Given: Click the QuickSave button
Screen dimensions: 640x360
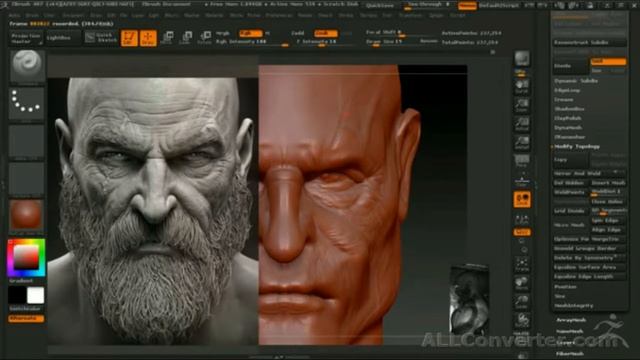Looking at the screenshot, I should point(380,6).
